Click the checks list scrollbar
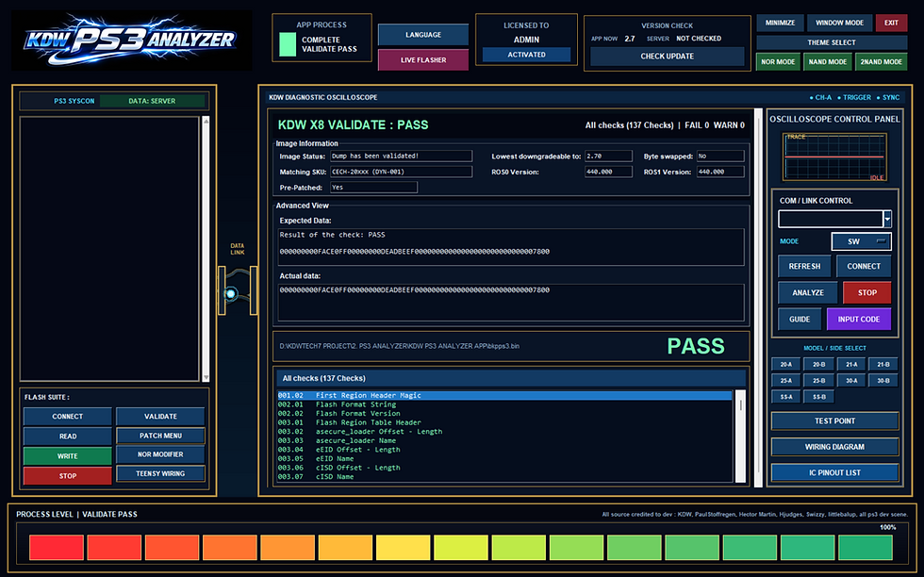 pyautogui.click(x=741, y=437)
